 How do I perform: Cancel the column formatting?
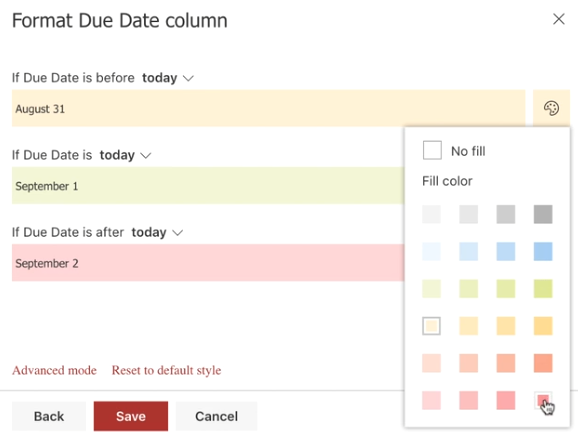[216, 416]
